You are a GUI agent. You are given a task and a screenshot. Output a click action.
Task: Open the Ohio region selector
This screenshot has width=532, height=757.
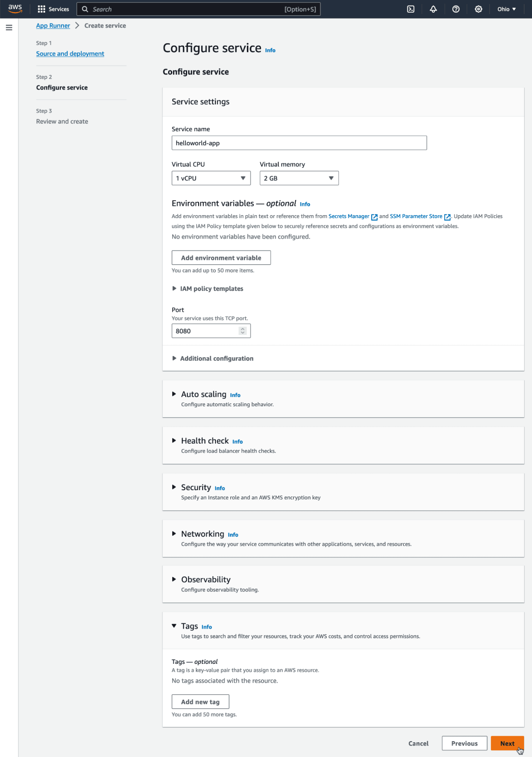coord(506,9)
